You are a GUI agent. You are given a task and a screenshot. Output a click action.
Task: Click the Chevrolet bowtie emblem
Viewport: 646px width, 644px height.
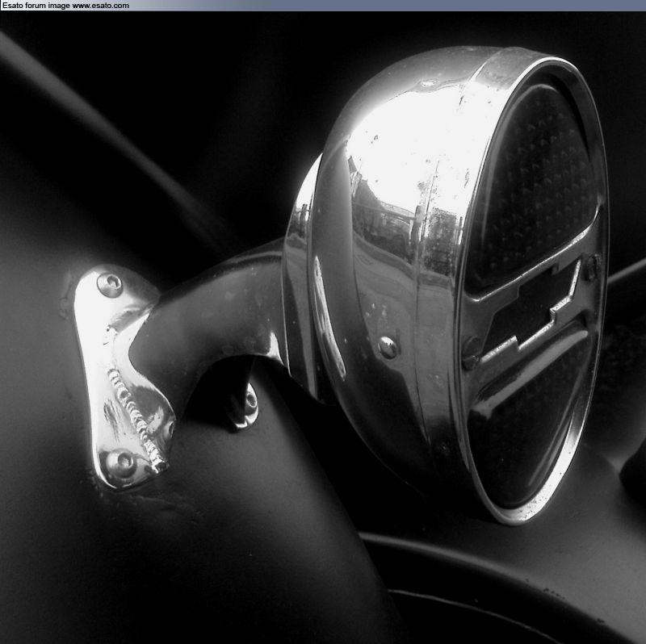[x=529, y=310]
